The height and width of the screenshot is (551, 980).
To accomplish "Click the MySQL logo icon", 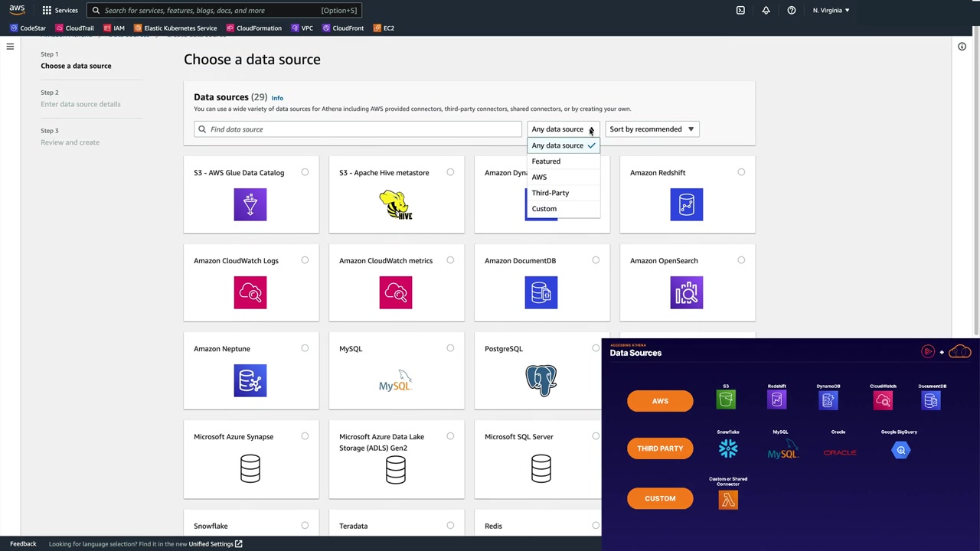I will point(396,380).
